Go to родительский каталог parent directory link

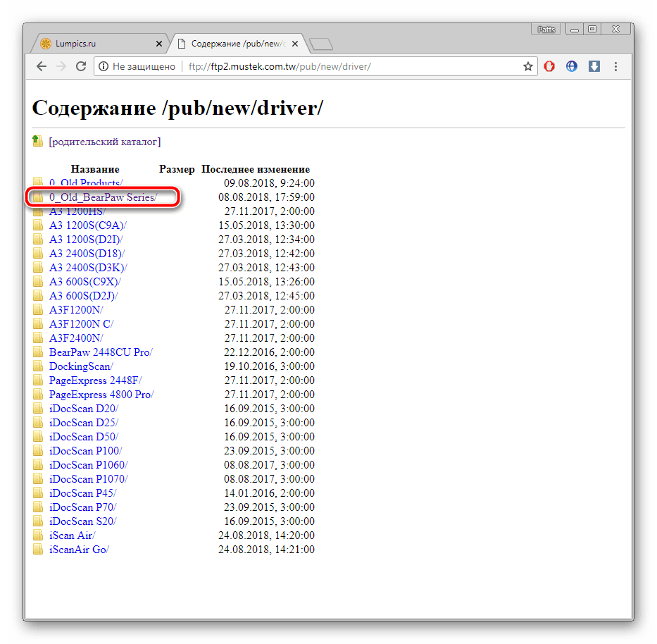coord(104,142)
